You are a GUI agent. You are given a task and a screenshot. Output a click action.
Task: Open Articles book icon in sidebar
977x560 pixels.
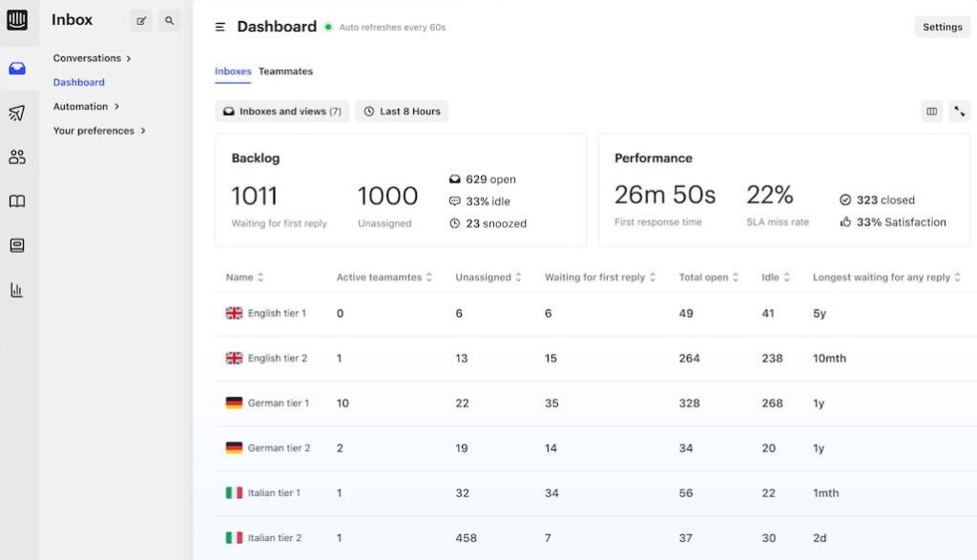pyautogui.click(x=17, y=201)
